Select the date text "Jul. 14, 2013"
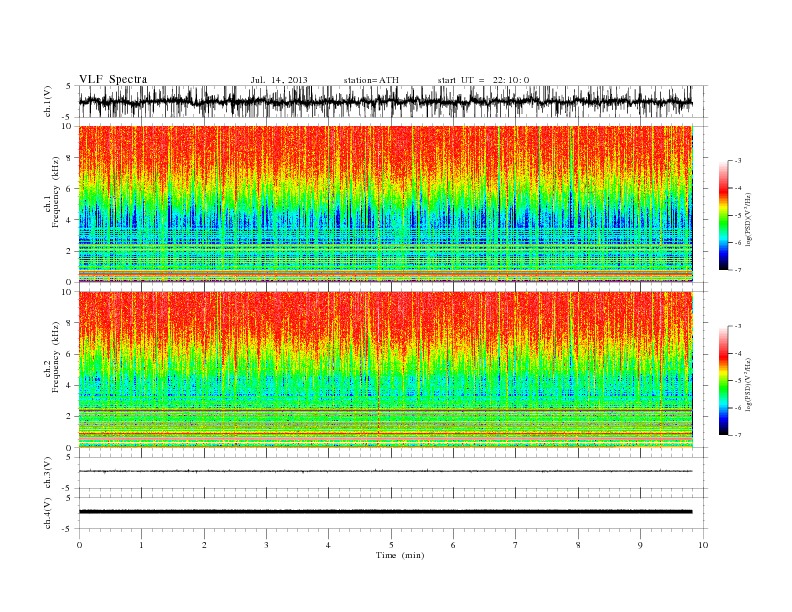 tap(279, 80)
